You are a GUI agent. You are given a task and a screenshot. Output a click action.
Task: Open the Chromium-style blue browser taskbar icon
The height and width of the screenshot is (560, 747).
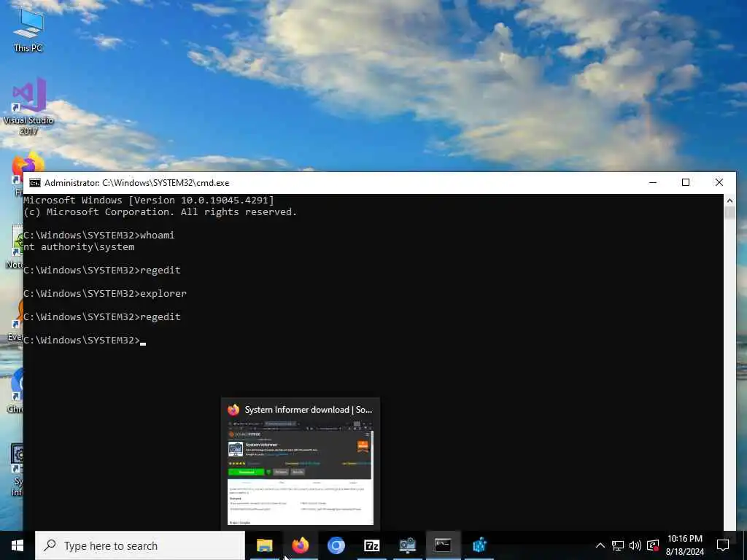point(336,545)
